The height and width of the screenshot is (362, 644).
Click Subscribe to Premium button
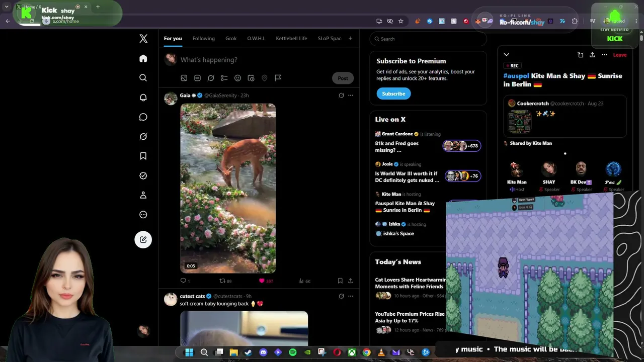[393, 94]
